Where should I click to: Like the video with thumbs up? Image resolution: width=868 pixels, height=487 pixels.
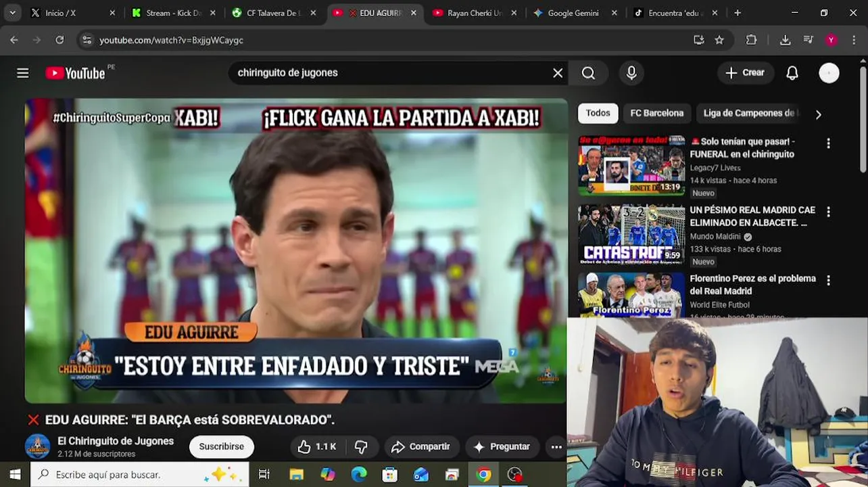pos(317,446)
